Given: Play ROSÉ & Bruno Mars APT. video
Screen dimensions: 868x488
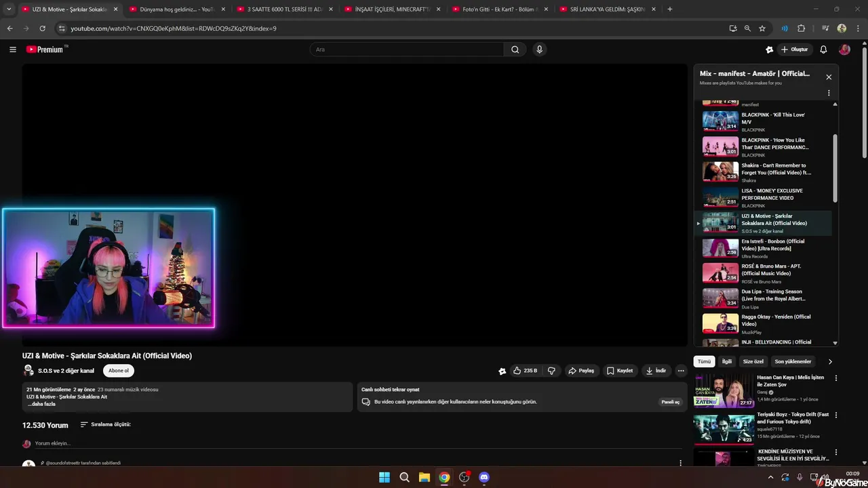Looking at the screenshot, I should coord(764,273).
